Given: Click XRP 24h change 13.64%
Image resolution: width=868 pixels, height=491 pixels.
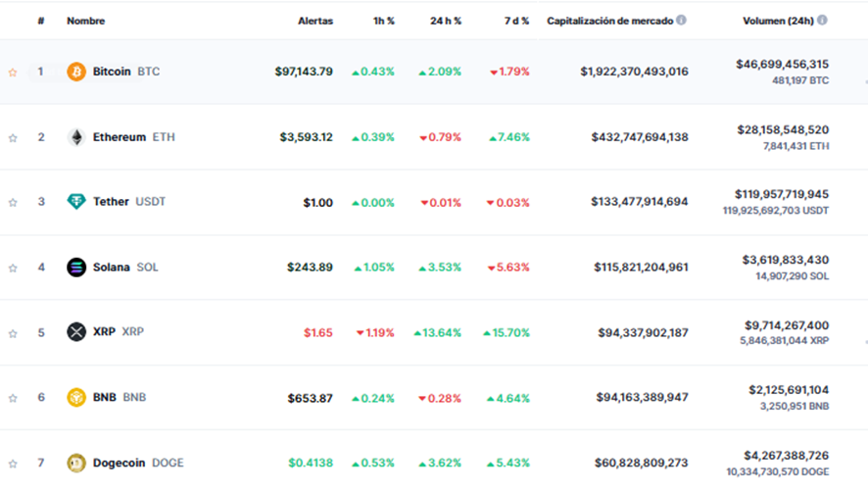Looking at the screenshot, I should coord(437,332).
